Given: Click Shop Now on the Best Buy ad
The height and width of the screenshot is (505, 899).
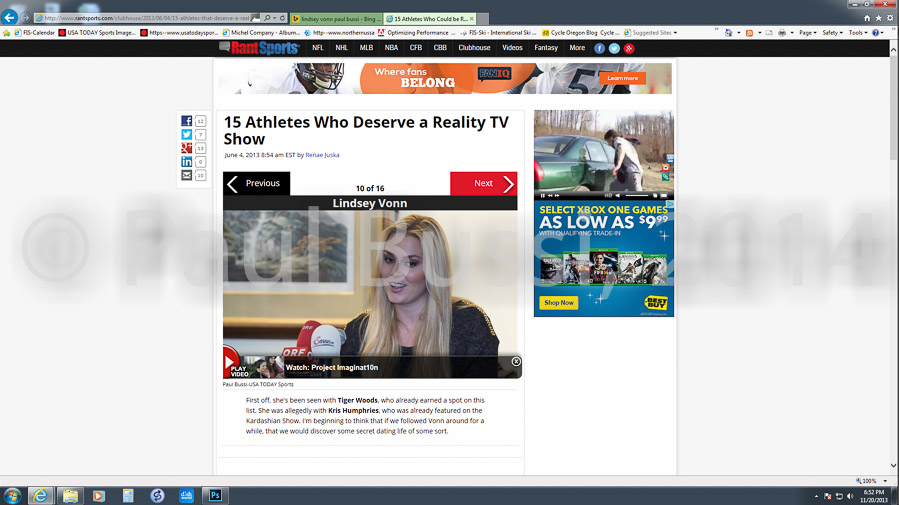Looking at the screenshot, I should 558,303.
